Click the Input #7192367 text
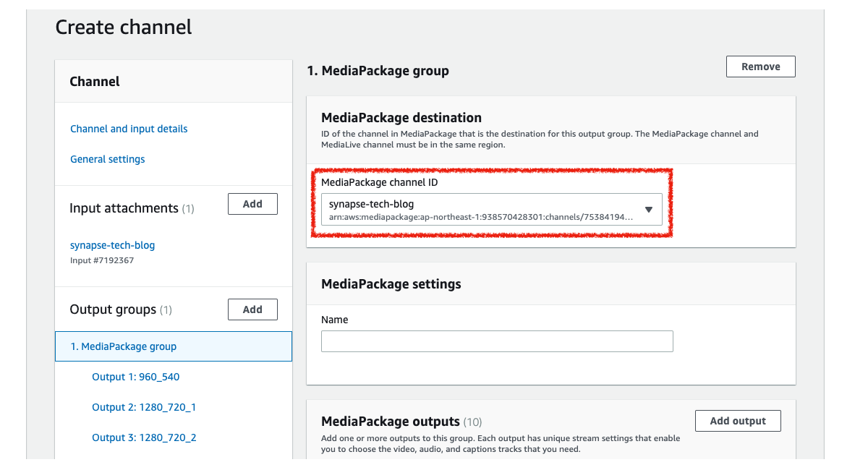The width and height of the screenshot is (868, 470). [102, 260]
